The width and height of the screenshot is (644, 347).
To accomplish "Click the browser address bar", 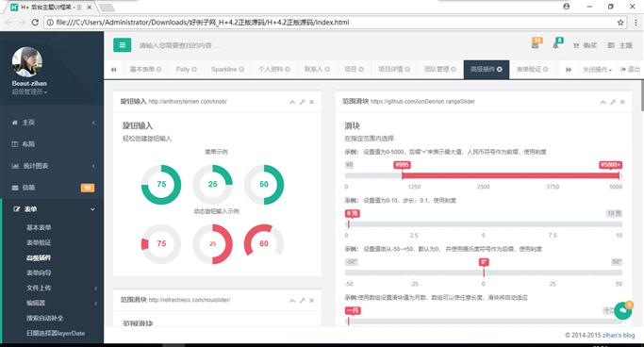I will tap(328, 23).
